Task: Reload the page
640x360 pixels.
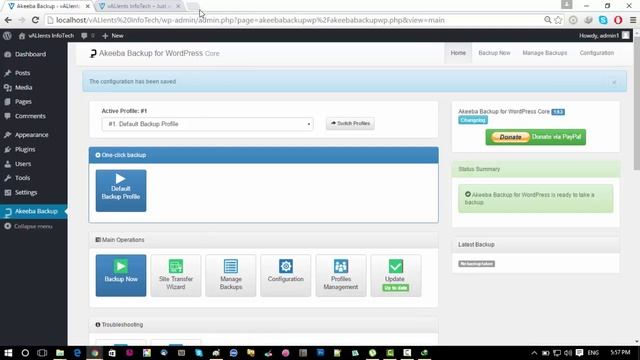Action: (36, 20)
